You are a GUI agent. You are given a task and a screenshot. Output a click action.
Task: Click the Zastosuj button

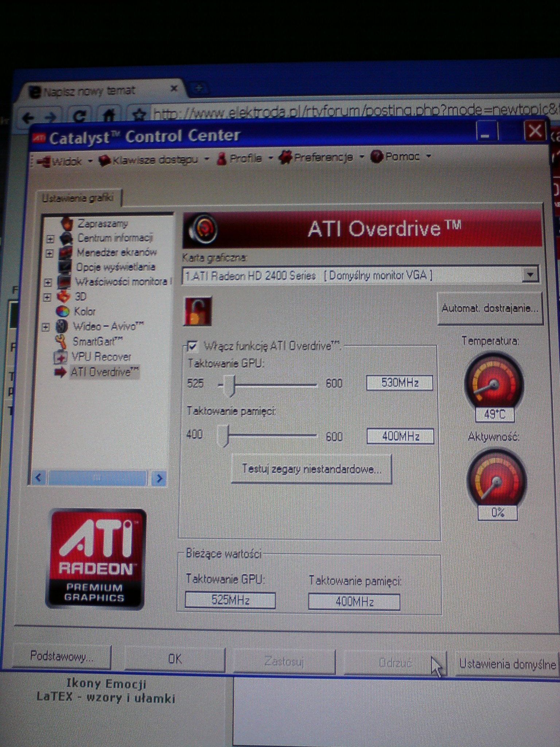[284, 661]
